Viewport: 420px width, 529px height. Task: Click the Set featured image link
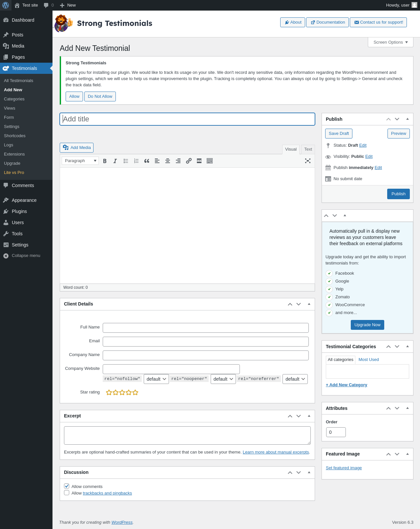pyautogui.click(x=344, y=468)
